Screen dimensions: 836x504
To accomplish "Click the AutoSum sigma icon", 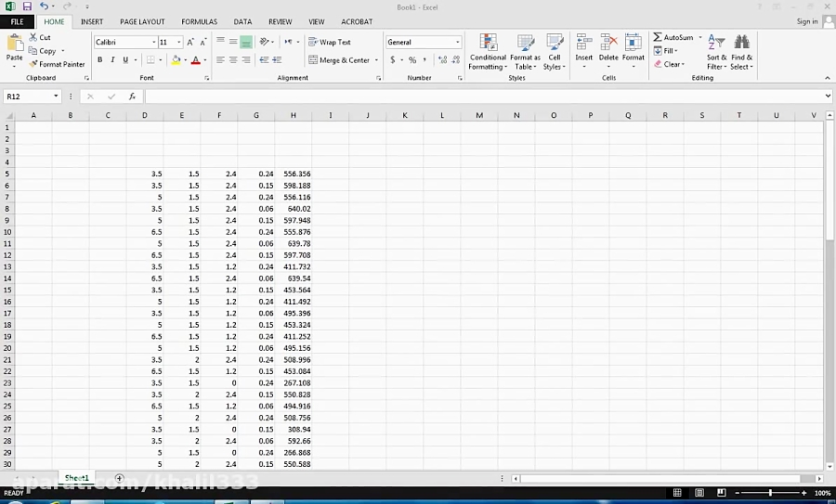I will [x=658, y=38].
